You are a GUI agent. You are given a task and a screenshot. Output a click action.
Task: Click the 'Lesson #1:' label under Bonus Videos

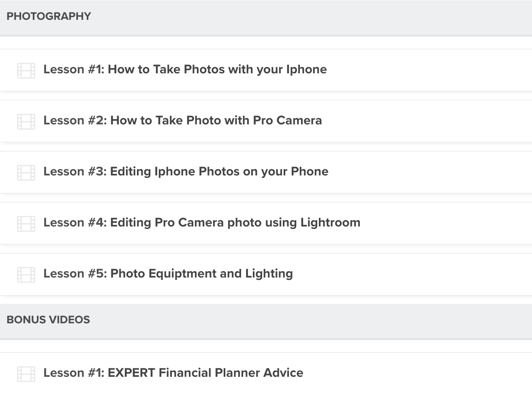[x=74, y=373]
